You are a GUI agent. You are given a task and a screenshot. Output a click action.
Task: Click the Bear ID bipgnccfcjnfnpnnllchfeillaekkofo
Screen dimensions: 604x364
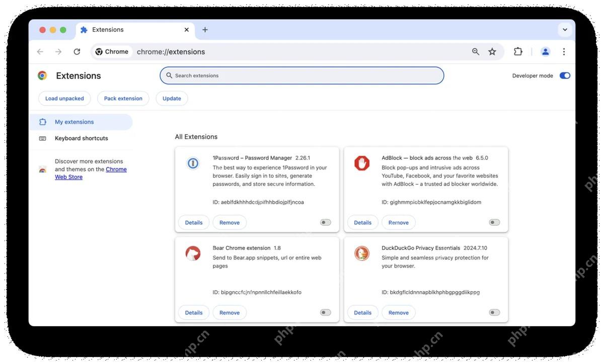pos(257,292)
